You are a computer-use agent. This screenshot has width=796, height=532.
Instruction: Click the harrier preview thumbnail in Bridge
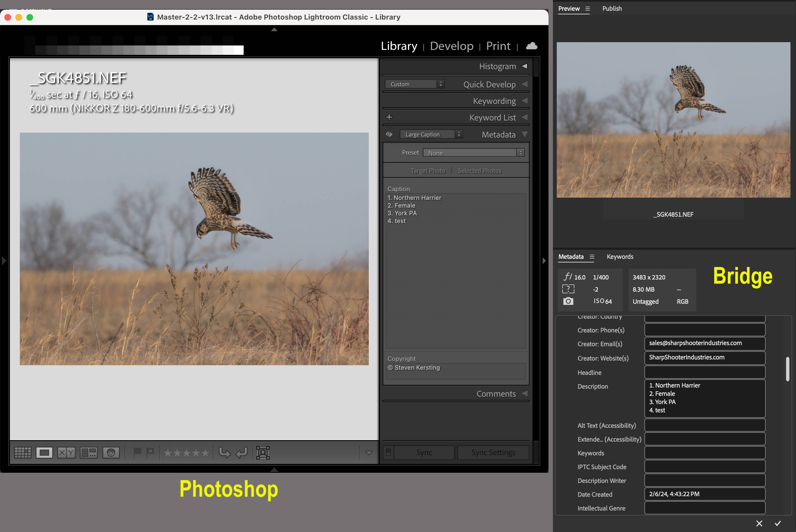[x=673, y=120]
